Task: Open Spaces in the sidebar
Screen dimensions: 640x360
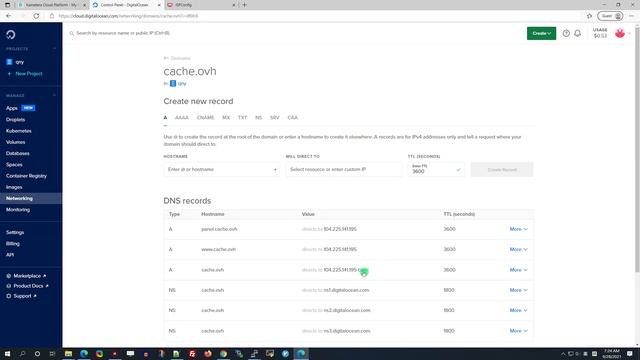Action: coord(14,164)
